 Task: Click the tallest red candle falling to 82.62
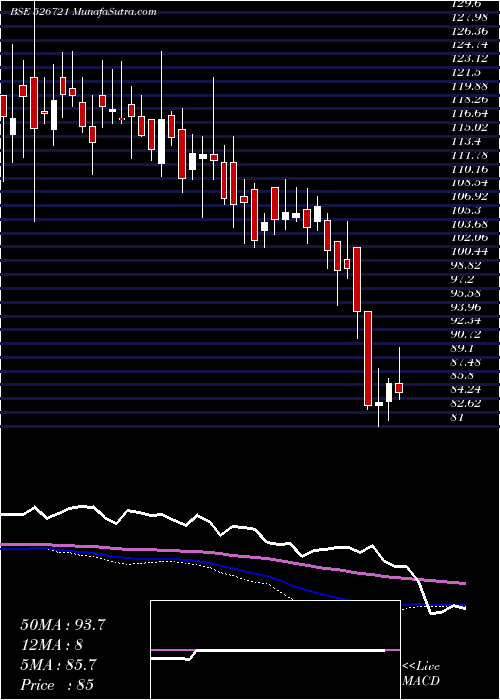368,358
